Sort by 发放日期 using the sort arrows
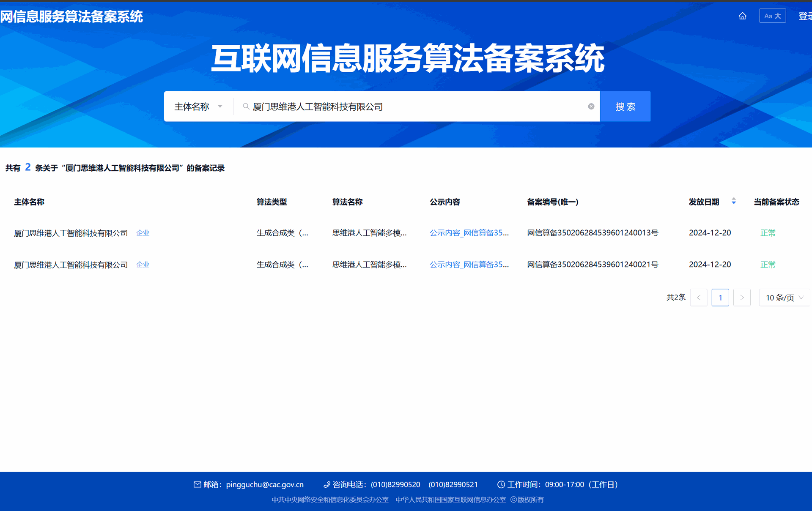This screenshot has width=812, height=511. click(x=734, y=202)
